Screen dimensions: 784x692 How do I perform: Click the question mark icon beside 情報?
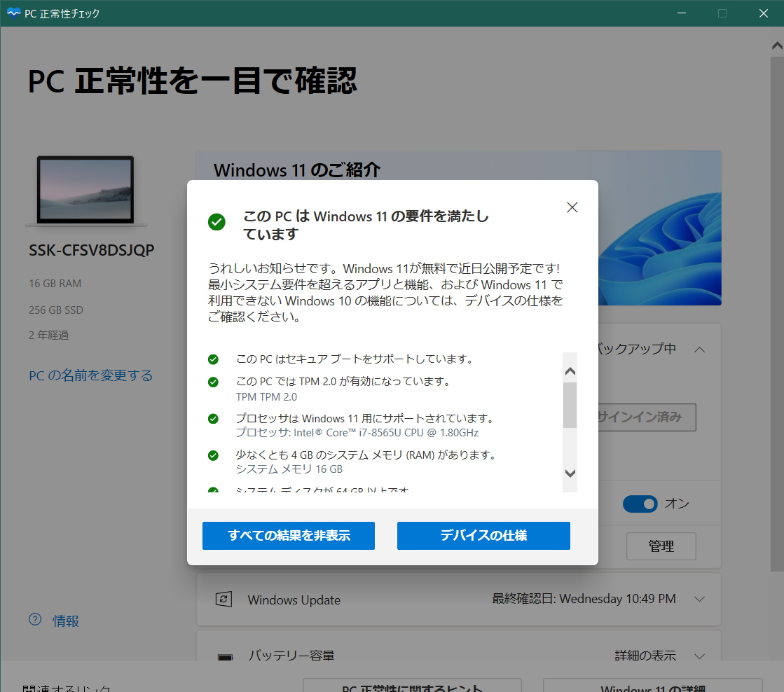coord(35,619)
